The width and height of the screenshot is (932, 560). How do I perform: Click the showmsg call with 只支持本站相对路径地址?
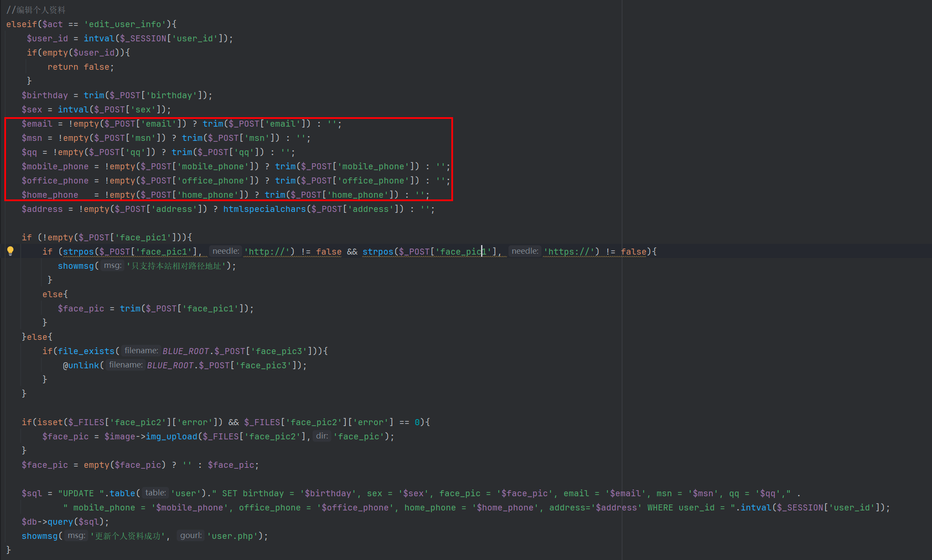click(147, 266)
